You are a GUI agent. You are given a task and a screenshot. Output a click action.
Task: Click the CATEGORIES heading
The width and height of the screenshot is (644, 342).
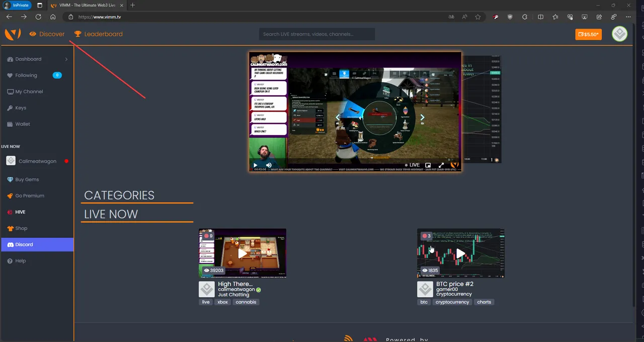119,195
